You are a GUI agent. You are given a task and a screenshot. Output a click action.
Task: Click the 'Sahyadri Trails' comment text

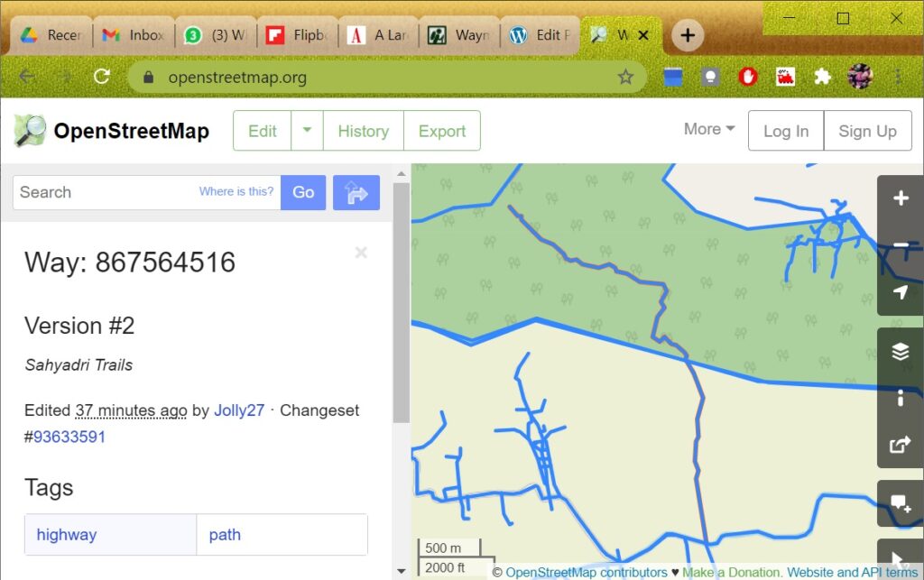tap(79, 365)
